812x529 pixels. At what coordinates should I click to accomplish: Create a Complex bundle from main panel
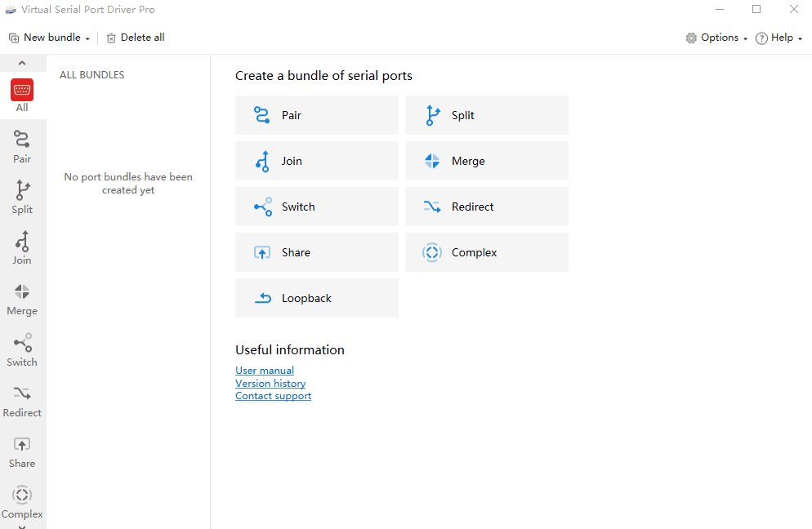tap(487, 252)
